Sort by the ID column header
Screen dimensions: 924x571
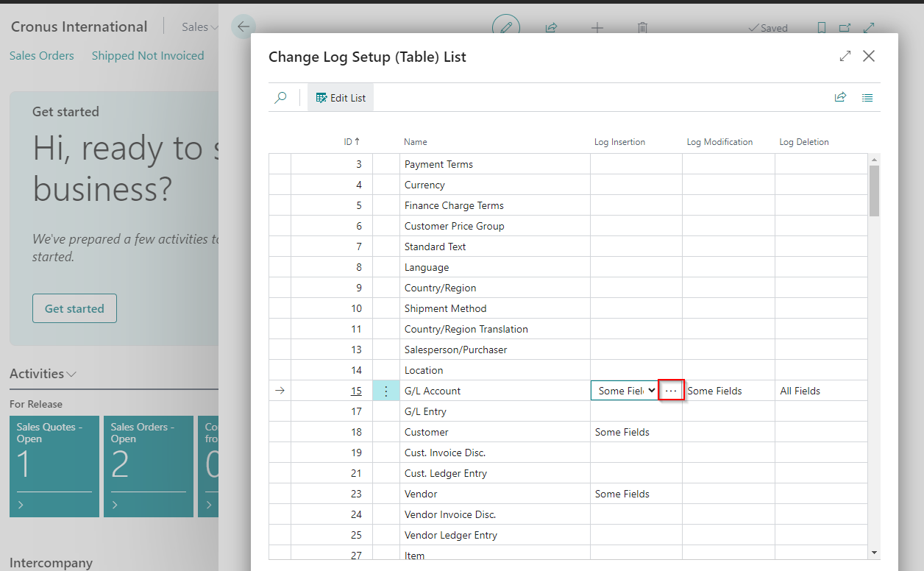352,142
